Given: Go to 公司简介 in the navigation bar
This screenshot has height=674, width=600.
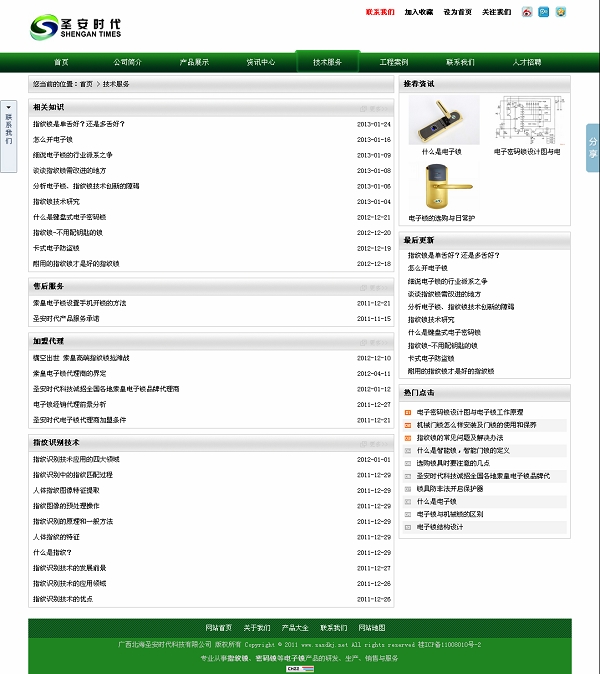Looking at the screenshot, I should [x=128, y=62].
